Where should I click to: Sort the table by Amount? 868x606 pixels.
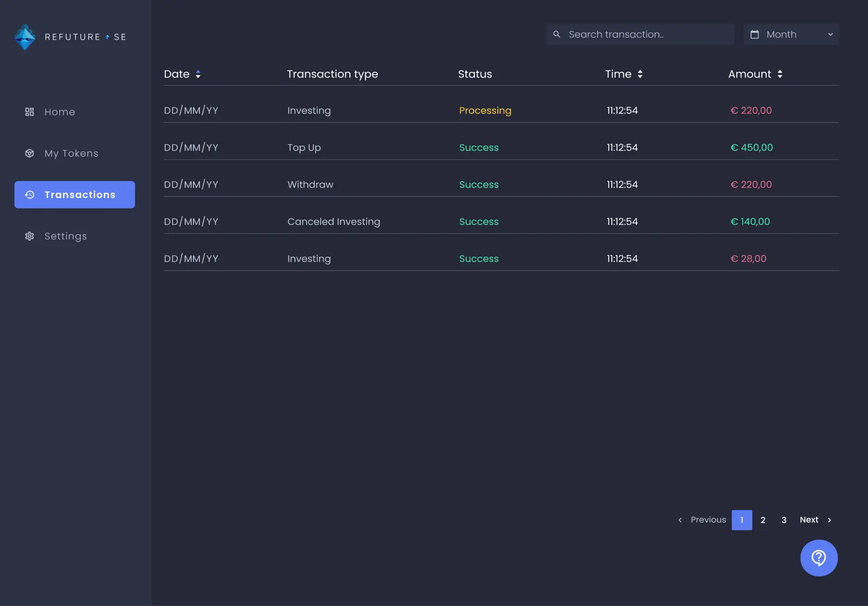[x=780, y=74]
